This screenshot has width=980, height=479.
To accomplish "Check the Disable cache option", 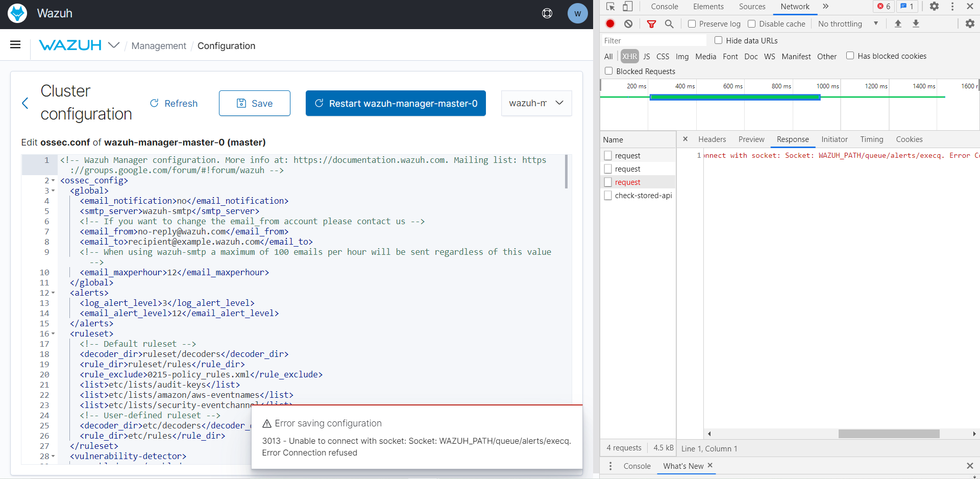I will (752, 23).
